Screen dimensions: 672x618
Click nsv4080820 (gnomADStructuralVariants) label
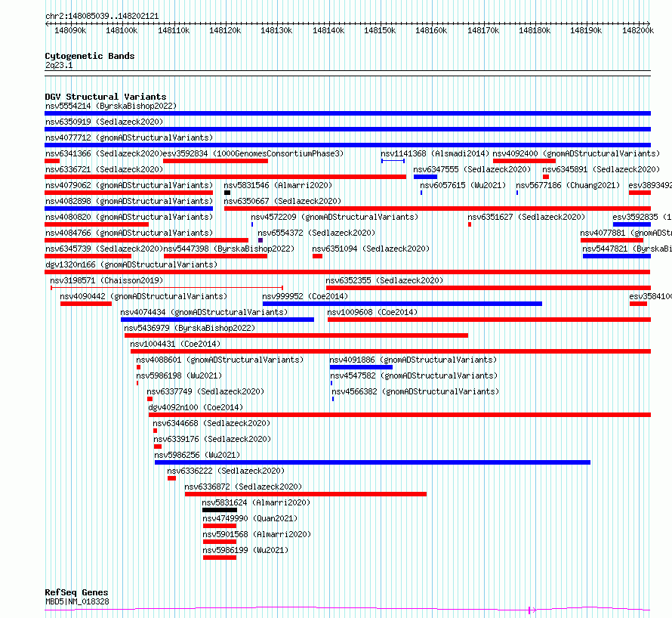pyautogui.click(x=129, y=217)
